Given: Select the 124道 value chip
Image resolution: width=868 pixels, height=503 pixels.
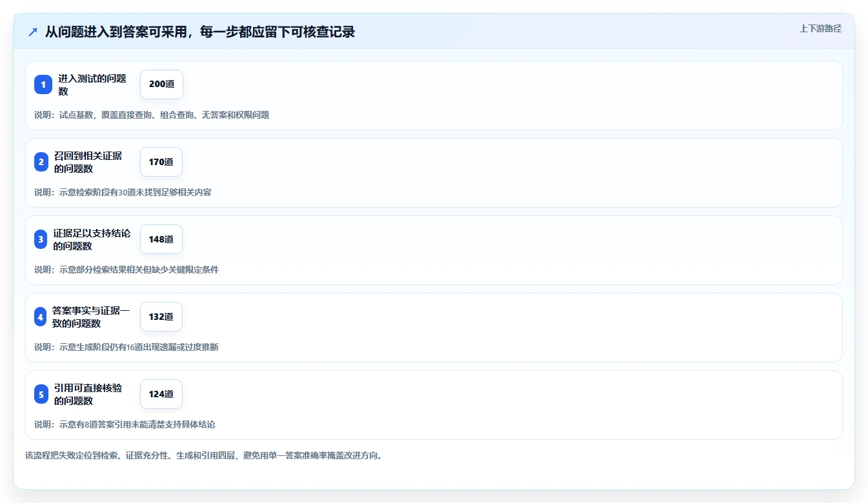Looking at the screenshot, I should click(x=161, y=394).
